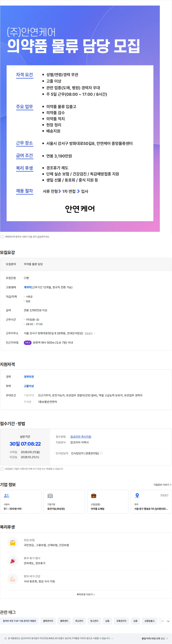Open 지도보기 link next to 근무지주소
172x644 pixels.
88,333
